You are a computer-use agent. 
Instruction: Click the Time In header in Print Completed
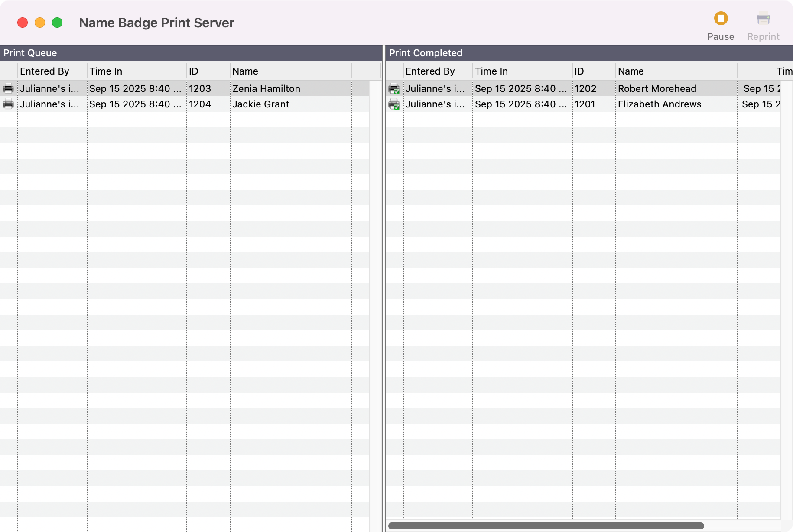(491, 71)
